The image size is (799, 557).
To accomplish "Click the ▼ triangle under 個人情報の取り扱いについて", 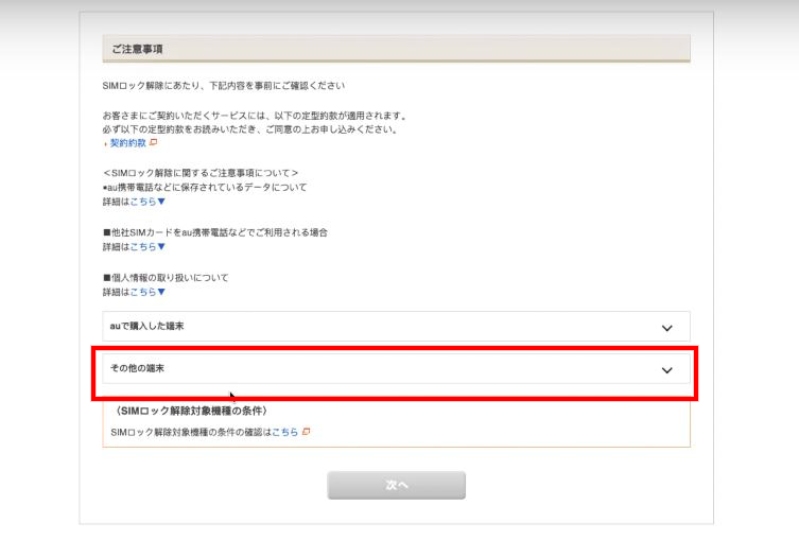I will coord(161,292).
